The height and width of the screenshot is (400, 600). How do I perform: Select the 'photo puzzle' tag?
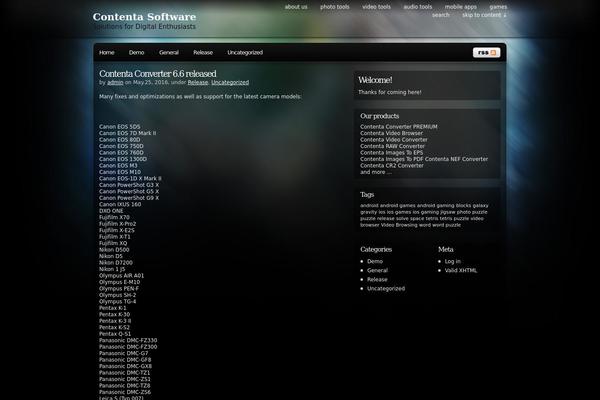click(472, 212)
